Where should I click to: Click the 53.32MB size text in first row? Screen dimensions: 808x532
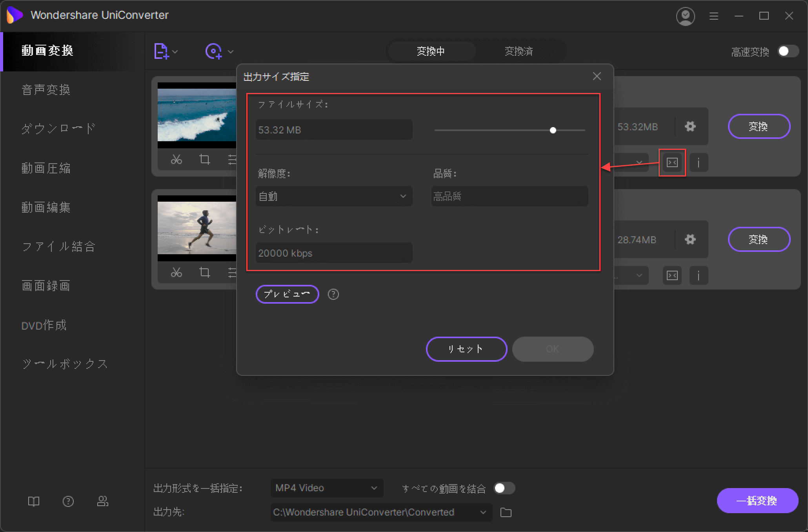637,127
